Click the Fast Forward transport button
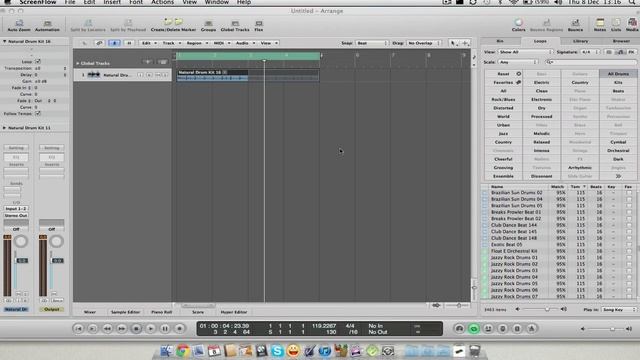The image size is (640, 360). click(x=122, y=329)
